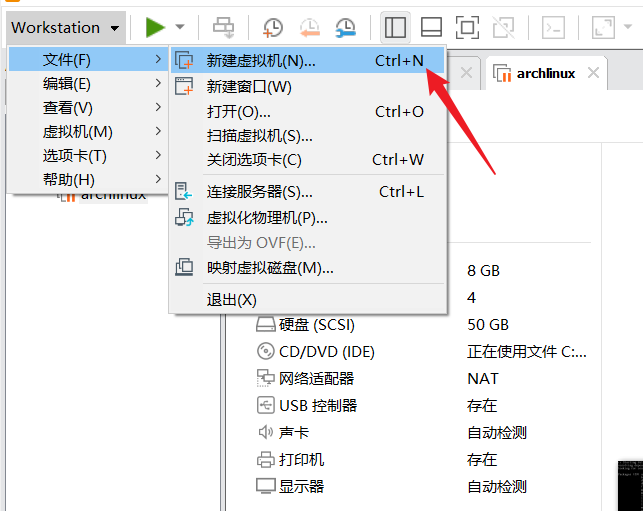This screenshot has width=643, height=511.
Task: Switch to the archlinux tab
Action: pyautogui.click(x=545, y=73)
